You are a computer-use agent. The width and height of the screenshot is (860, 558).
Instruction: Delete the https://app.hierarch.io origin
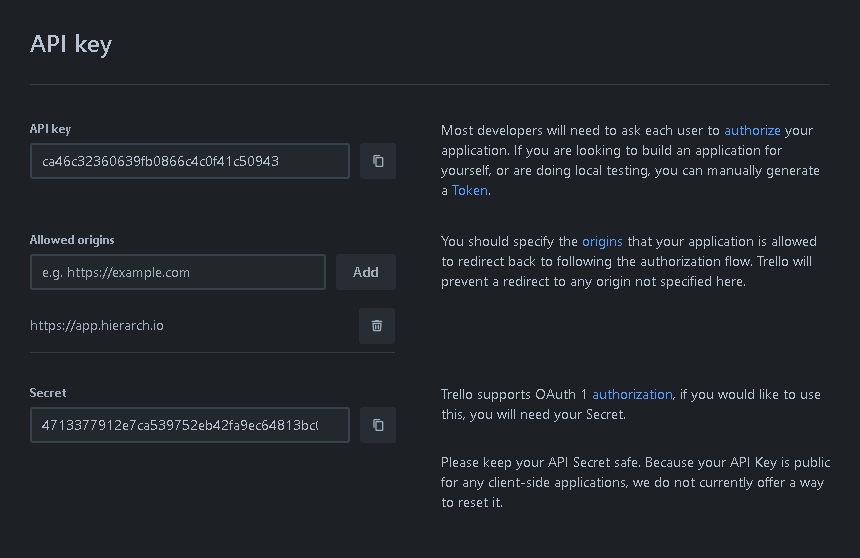tap(377, 326)
